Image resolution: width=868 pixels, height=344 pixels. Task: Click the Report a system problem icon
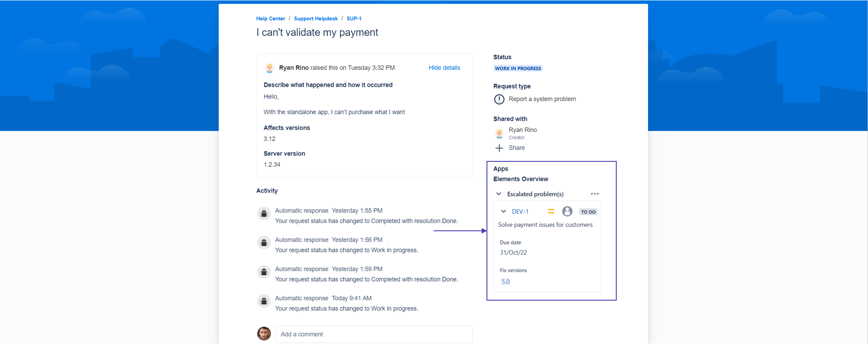[x=499, y=99]
